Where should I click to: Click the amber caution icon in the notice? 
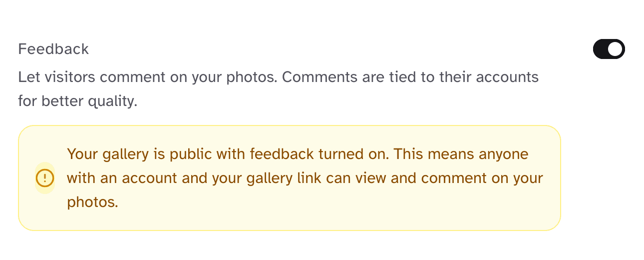point(45,177)
